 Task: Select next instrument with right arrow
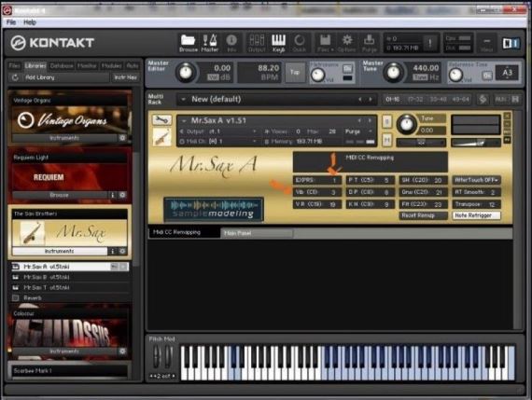(x=370, y=120)
